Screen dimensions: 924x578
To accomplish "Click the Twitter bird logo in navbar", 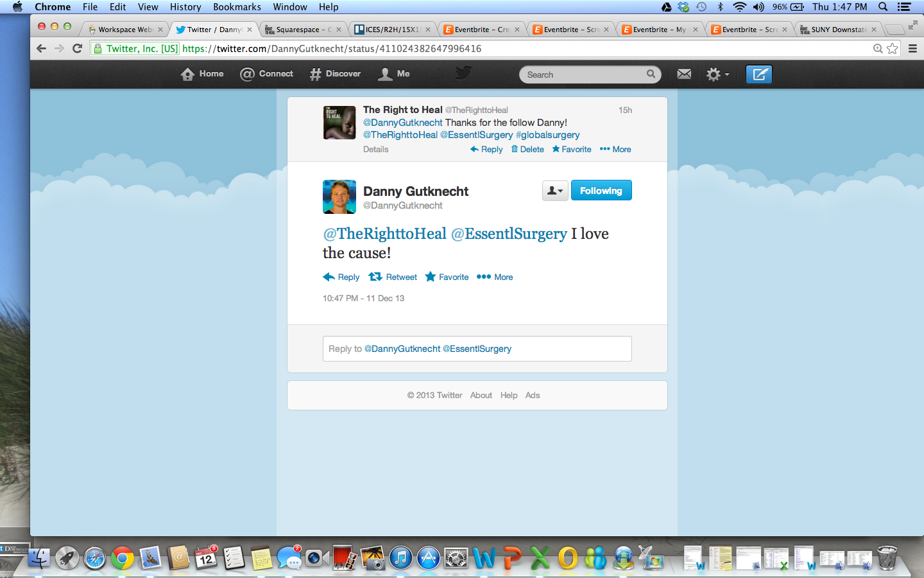I will [463, 73].
